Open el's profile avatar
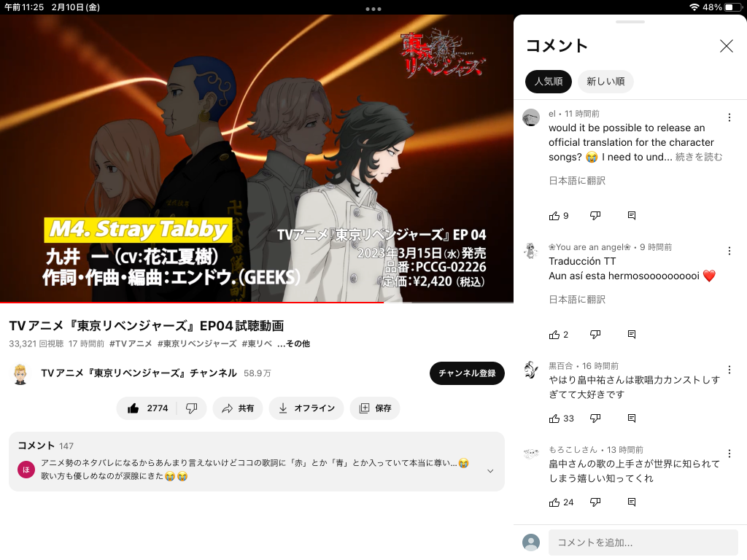 coord(531,117)
